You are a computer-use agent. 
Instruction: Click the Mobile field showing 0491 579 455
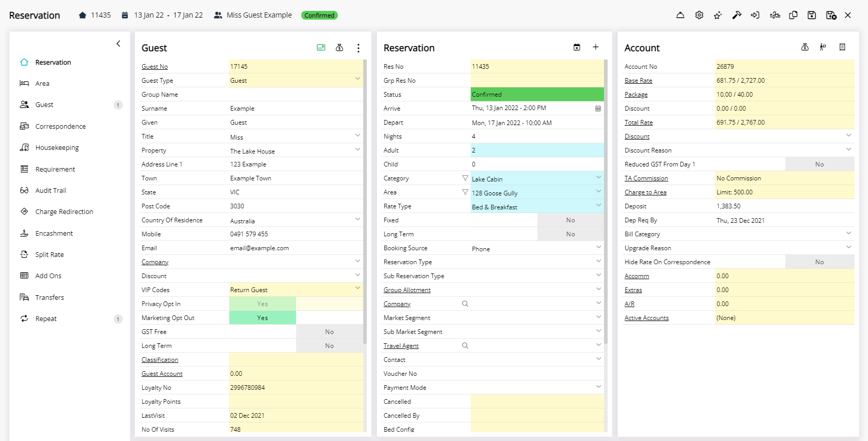296,234
